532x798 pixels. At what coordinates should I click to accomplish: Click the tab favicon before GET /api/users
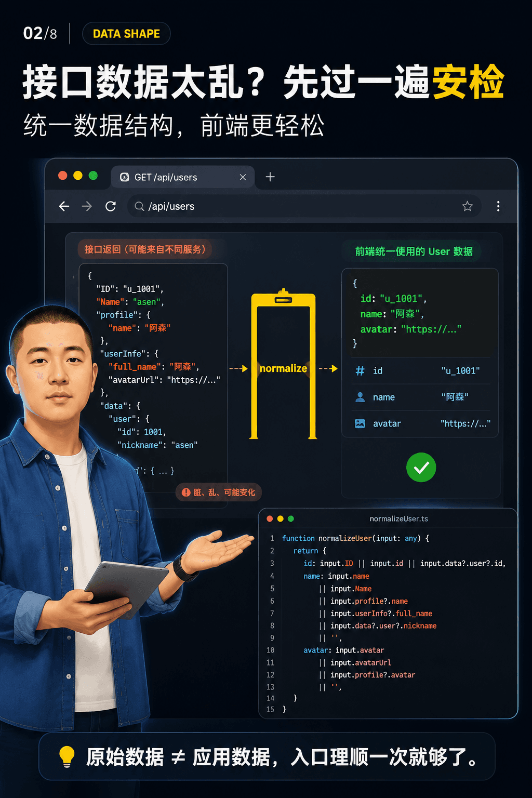point(125,177)
